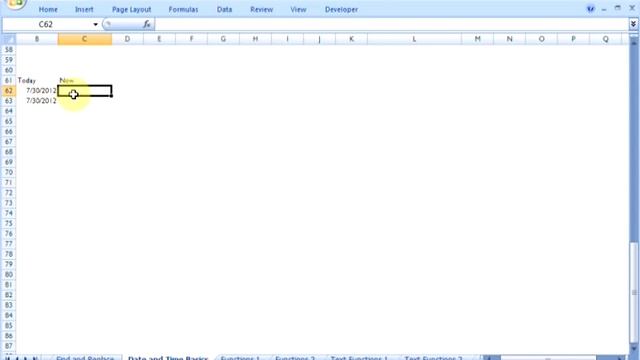Restore the workbook window
Screen dimensions: 640x360
click(x=618, y=9)
